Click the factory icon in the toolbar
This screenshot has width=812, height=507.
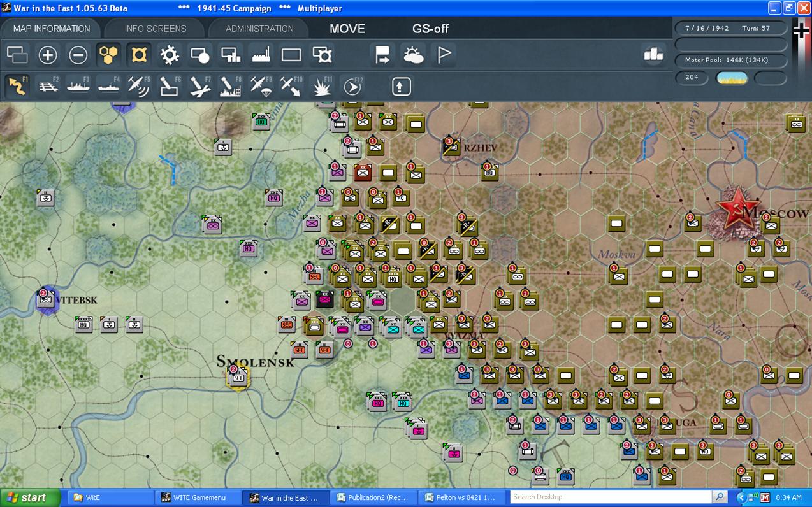tap(261, 55)
